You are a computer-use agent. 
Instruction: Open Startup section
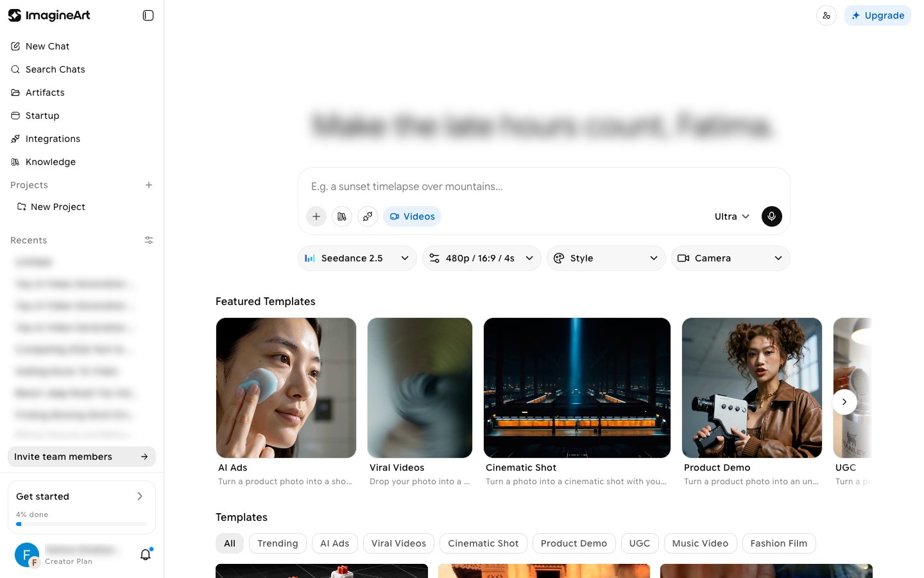point(81,116)
